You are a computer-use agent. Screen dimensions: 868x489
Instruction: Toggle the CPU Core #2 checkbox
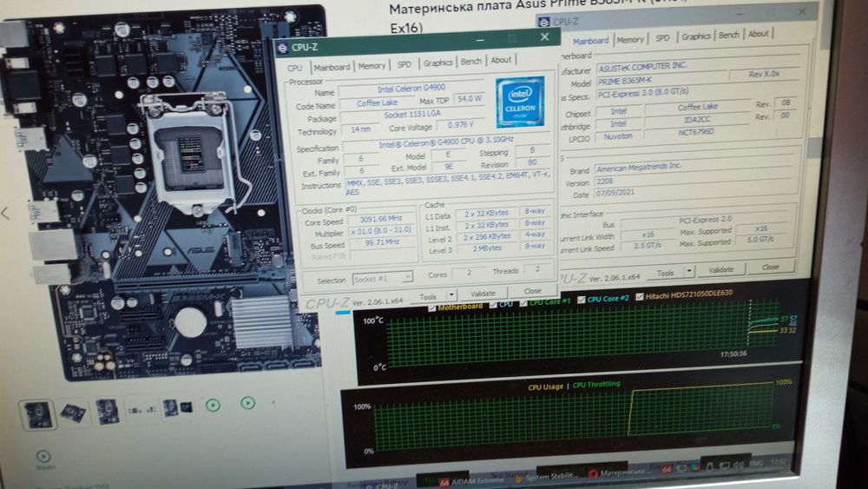581,300
